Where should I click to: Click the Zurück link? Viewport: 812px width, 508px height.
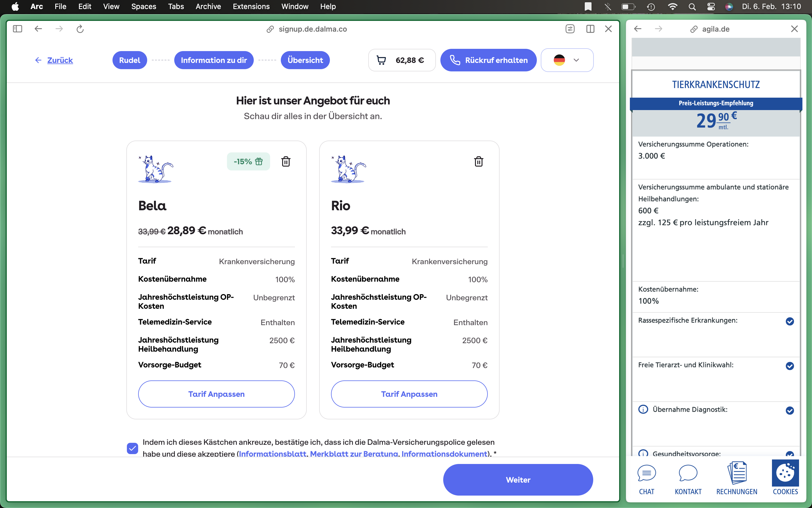[x=60, y=60]
